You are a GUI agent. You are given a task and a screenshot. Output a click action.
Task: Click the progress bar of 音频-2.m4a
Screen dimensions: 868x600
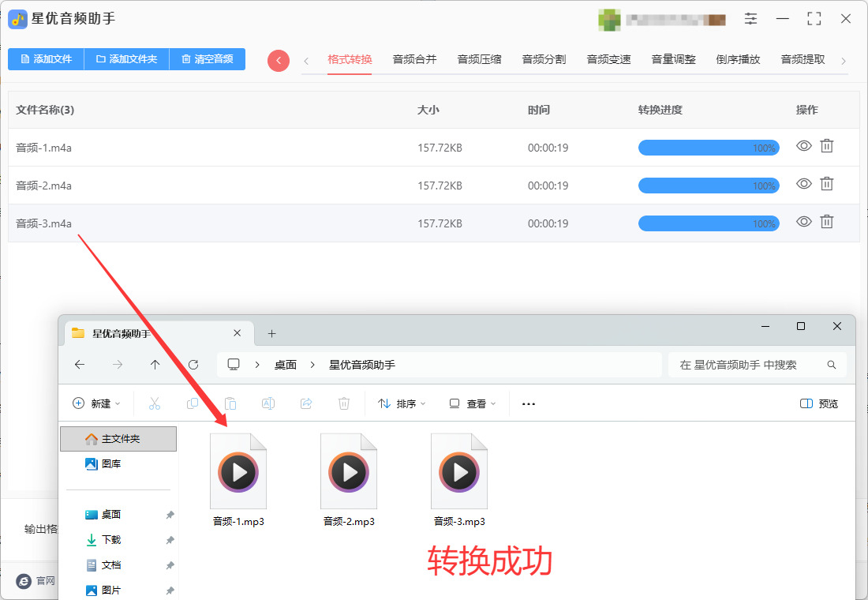click(709, 186)
